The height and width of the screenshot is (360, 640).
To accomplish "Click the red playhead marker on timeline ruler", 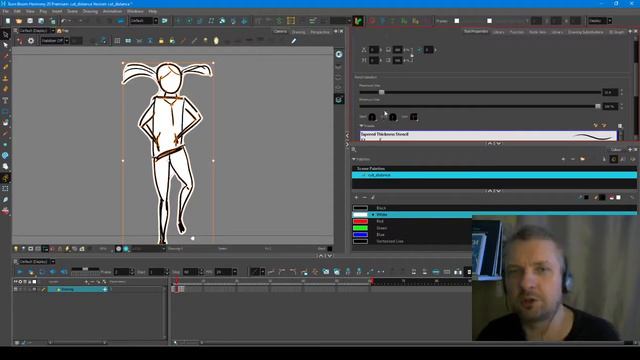I will point(177,281).
